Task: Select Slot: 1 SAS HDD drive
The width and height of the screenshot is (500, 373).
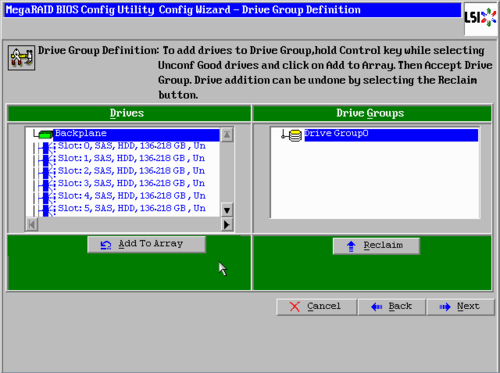Action: coord(131,158)
